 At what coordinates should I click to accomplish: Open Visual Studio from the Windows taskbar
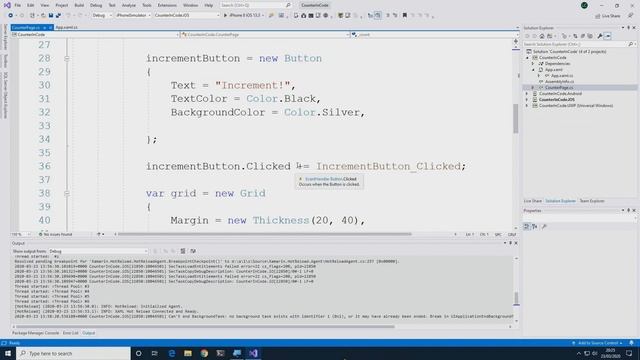pyautogui.click(x=253, y=353)
